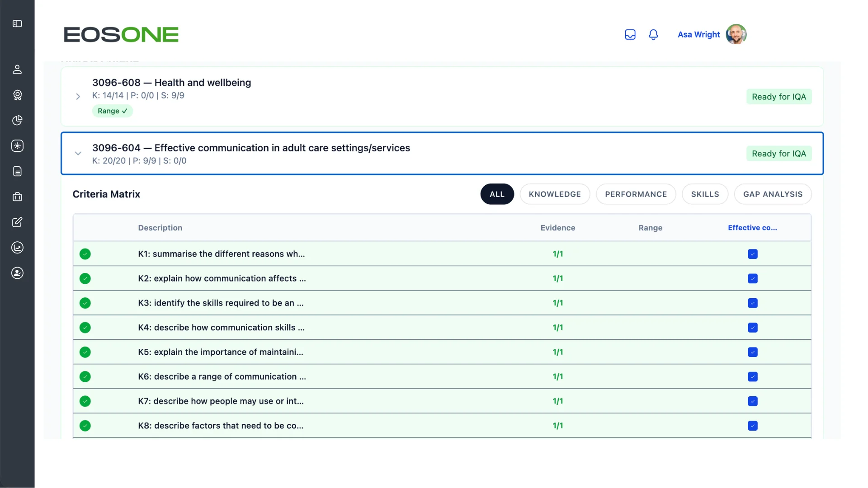This screenshot has height=488, width=868.
Task: Click the Description column header
Action: click(x=160, y=228)
